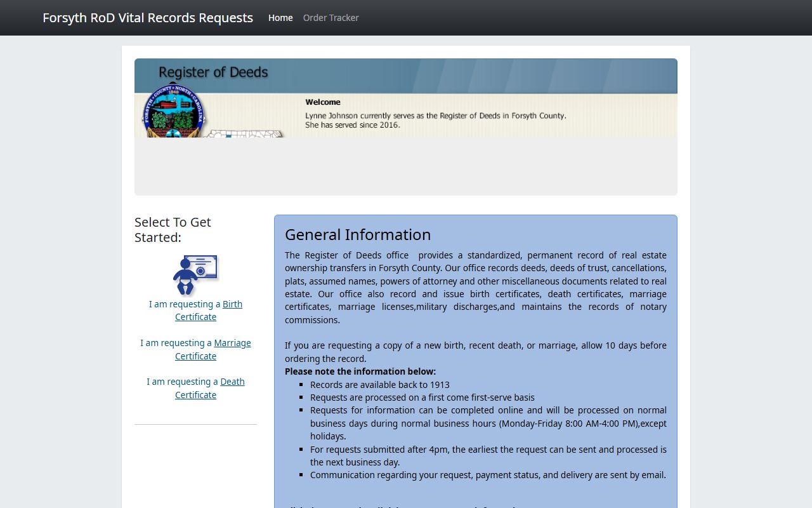The image size is (812, 508).
Task: Click the Forsyth County seal logo
Action: 174,111
